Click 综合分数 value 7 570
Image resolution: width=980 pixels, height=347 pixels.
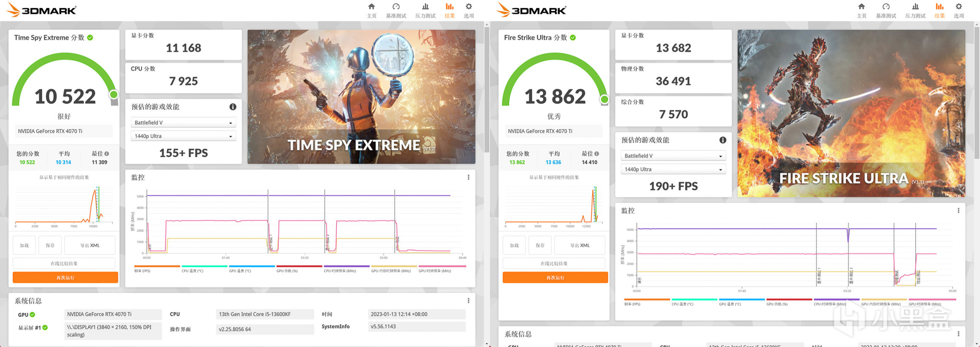(x=674, y=114)
